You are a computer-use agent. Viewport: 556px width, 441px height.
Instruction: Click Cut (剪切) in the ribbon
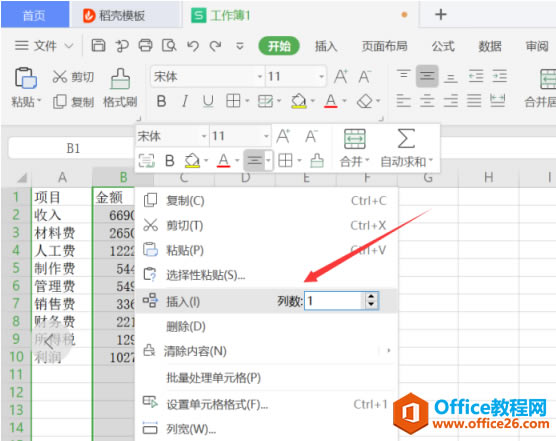(x=73, y=77)
